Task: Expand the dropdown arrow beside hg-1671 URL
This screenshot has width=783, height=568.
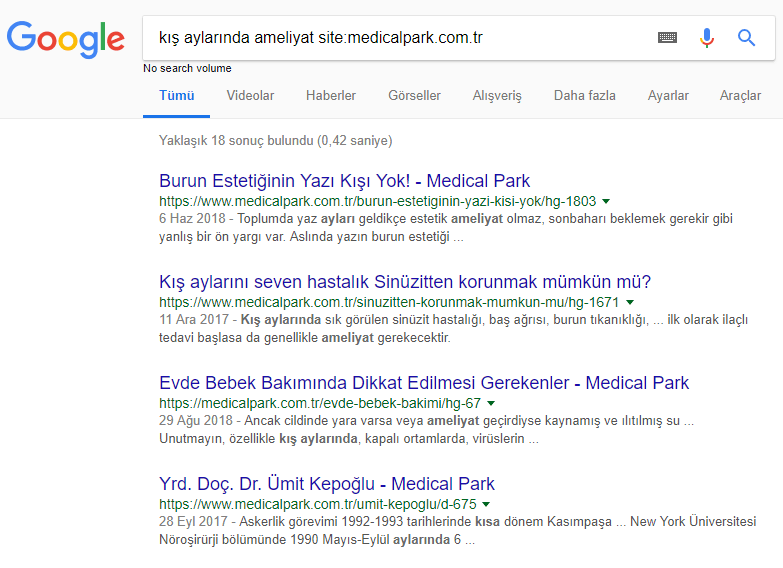Action: [x=630, y=302]
